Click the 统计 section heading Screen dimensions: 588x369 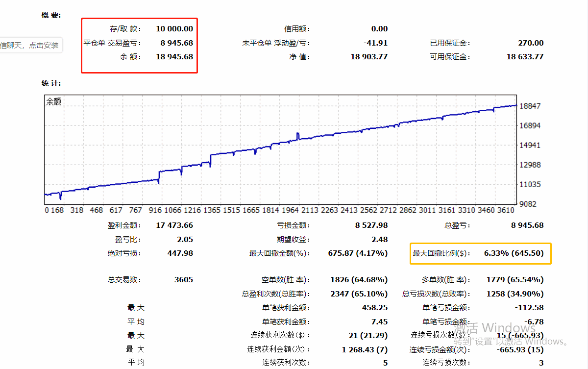click(51, 84)
